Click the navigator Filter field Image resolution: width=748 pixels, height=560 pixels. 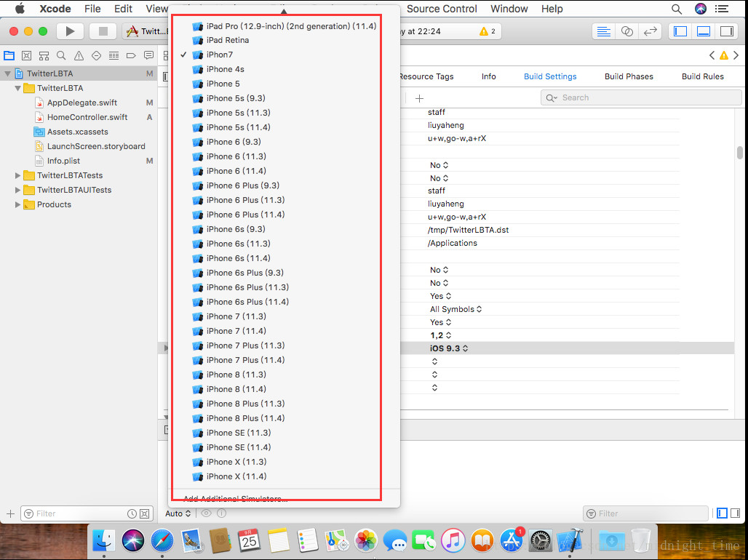click(87, 513)
